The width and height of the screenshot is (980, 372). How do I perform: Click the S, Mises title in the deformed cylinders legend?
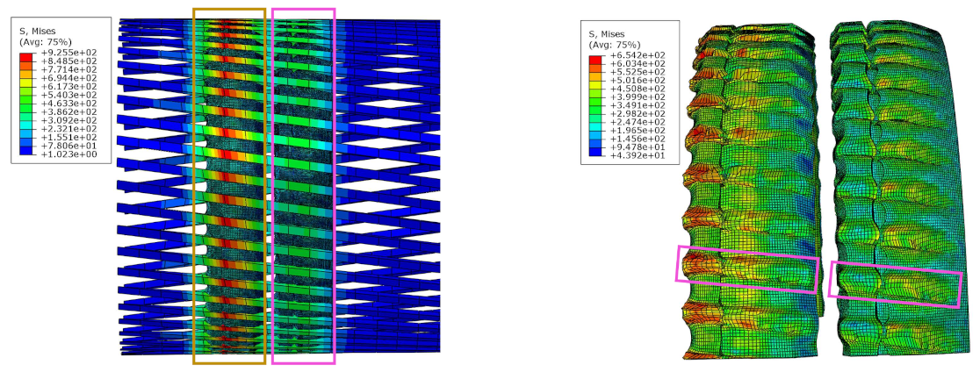[606, 33]
